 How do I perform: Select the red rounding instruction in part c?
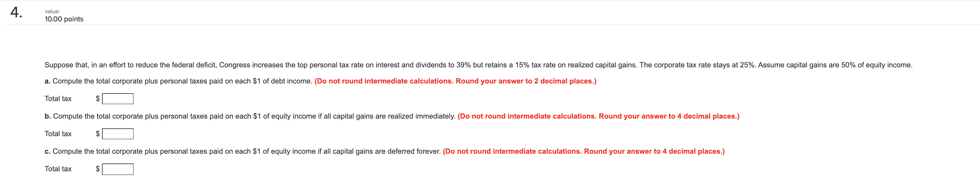click(583, 151)
